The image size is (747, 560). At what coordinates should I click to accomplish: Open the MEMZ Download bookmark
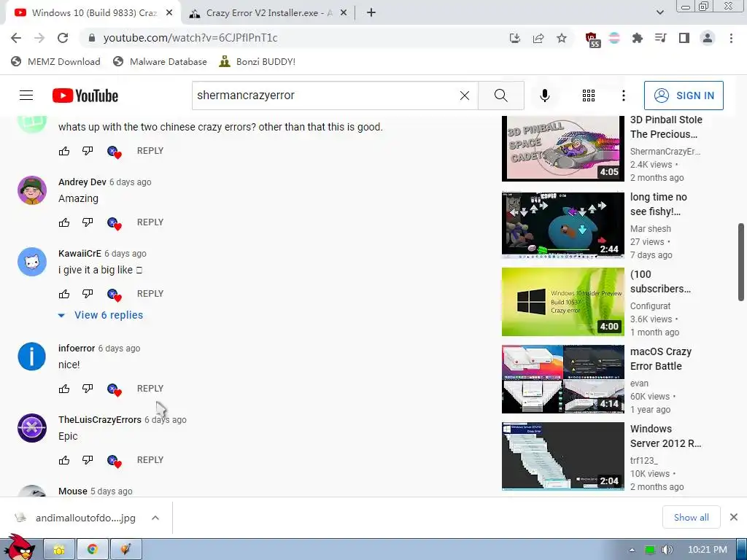click(x=55, y=61)
